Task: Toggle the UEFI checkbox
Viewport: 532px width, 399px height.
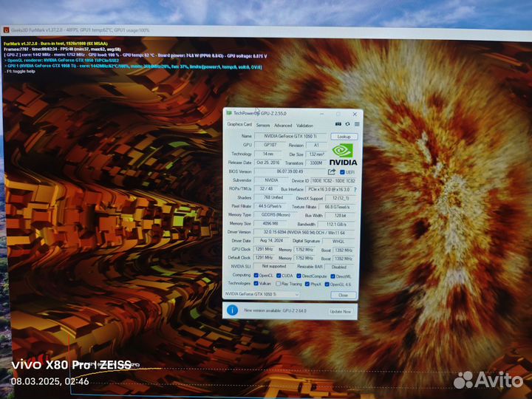Action: click(342, 172)
